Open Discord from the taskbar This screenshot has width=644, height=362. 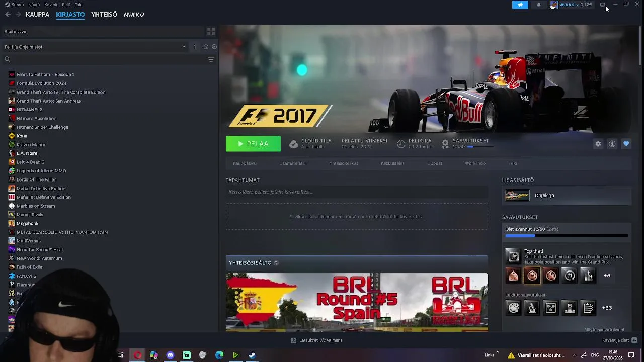[x=170, y=355]
